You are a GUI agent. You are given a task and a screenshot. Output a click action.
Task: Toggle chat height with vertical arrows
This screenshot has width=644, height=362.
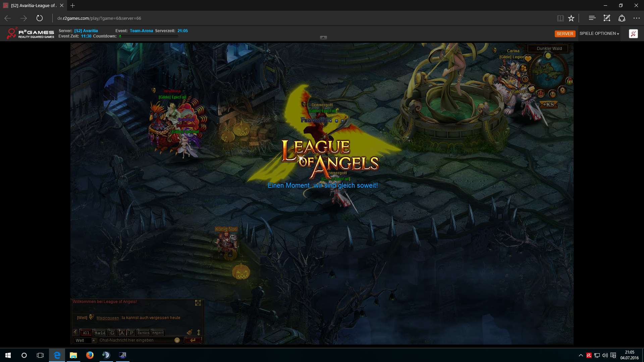click(x=199, y=332)
